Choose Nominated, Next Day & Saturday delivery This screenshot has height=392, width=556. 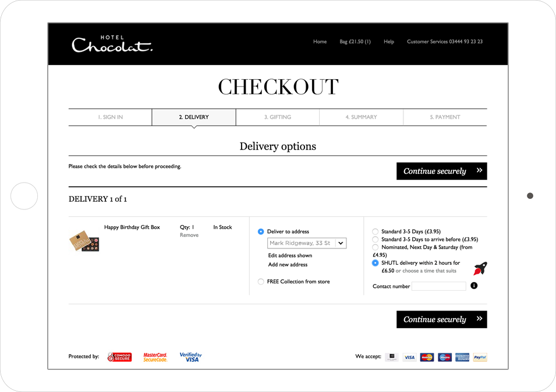coord(375,247)
